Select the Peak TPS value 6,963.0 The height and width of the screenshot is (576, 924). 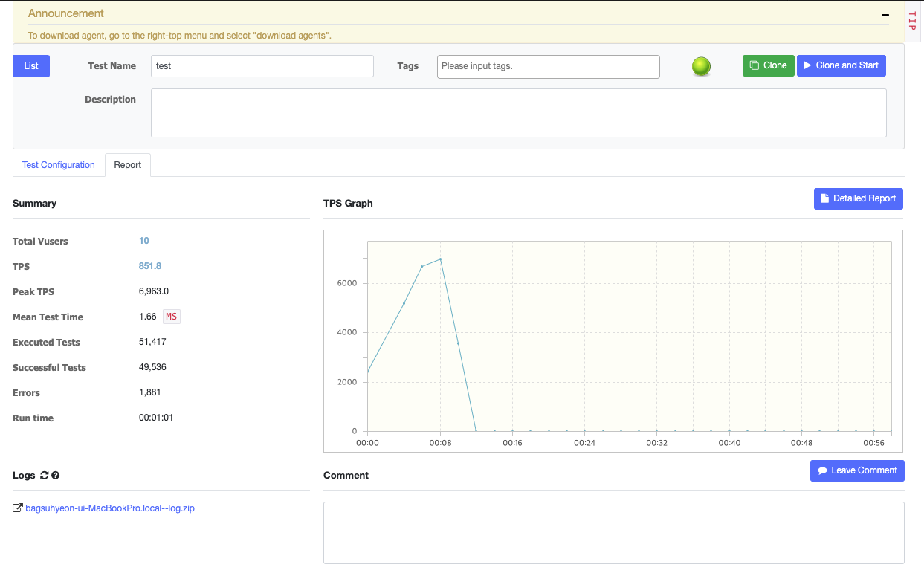(154, 291)
